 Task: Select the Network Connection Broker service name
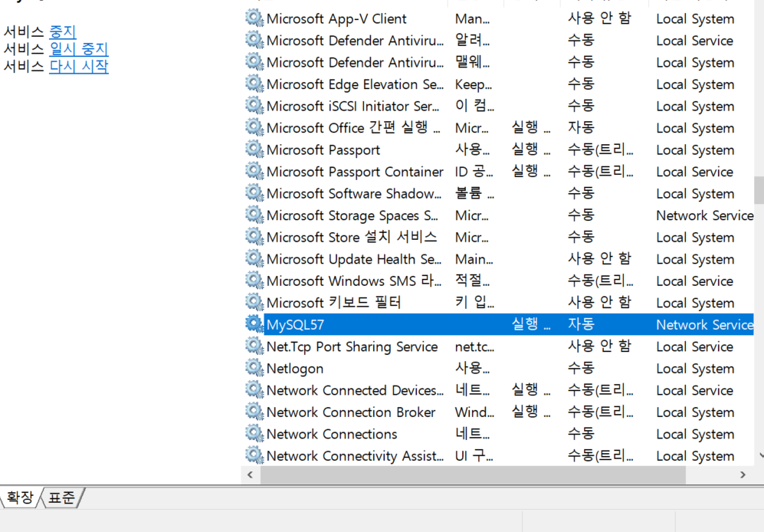[351, 412]
